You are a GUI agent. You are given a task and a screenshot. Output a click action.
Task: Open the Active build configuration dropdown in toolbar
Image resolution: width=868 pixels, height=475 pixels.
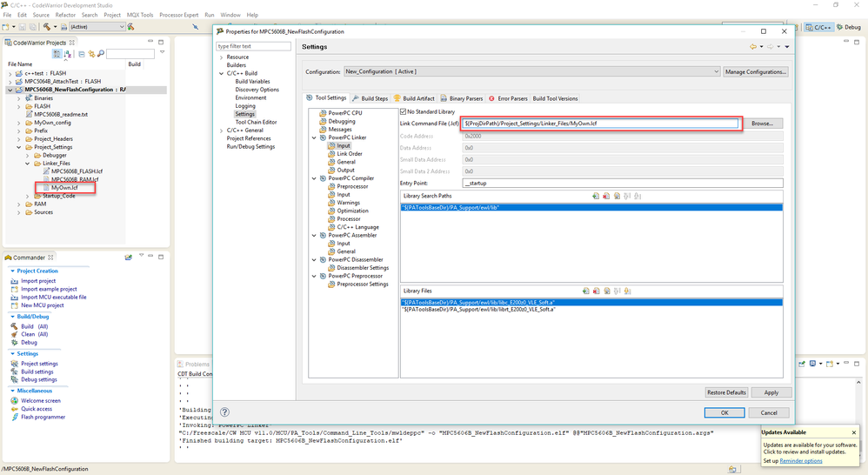click(97, 27)
